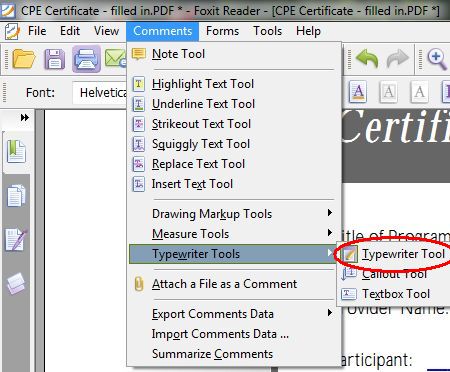Click the green Undo arrow icon
The width and height of the screenshot is (450, 372).
(x=367, y=58)
